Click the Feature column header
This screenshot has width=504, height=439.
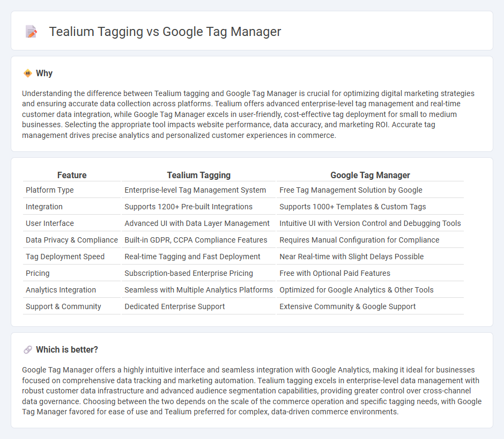coord(72,175)
